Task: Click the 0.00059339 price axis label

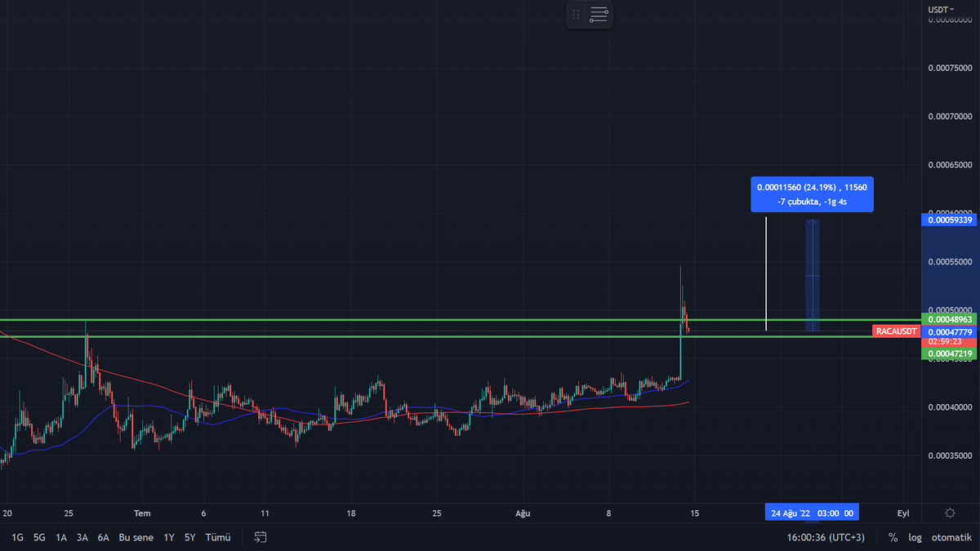Action: coord(949,220)
